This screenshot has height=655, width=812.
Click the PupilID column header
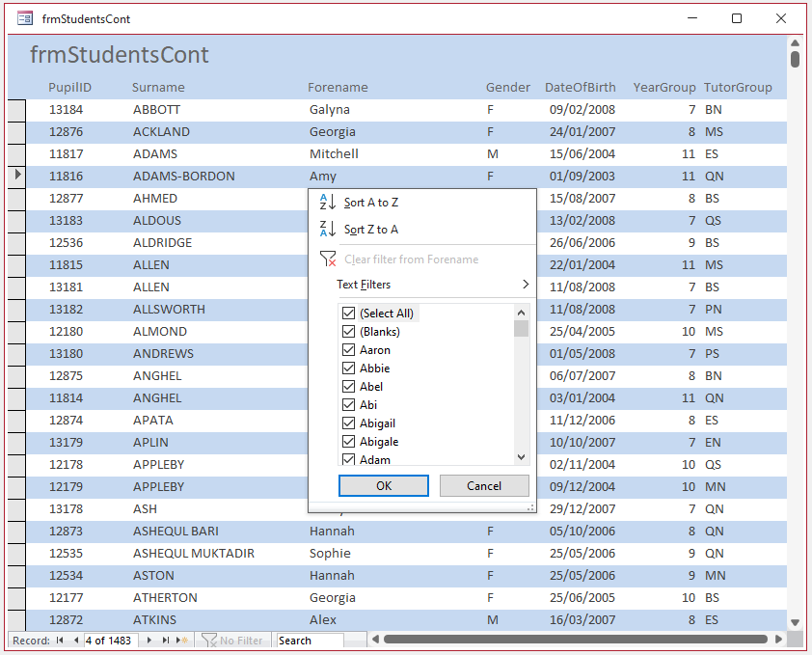pyautogui.click(x=69, y=87)
